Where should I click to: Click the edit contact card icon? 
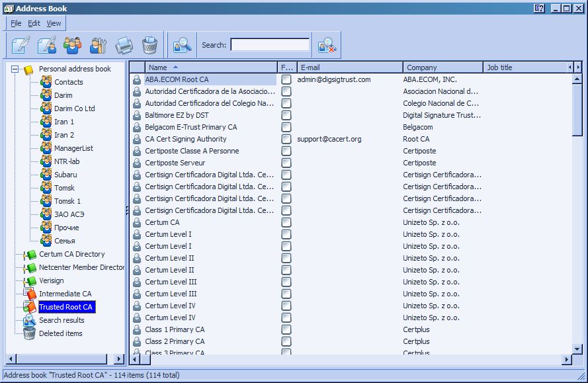pyautogui.click(x=47, y=46)
